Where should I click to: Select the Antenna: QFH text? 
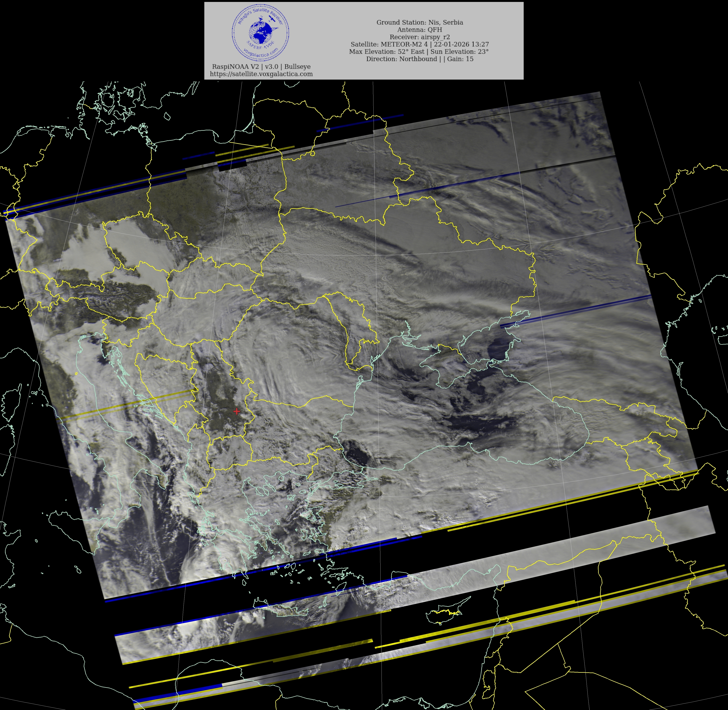tap(419, 30)
